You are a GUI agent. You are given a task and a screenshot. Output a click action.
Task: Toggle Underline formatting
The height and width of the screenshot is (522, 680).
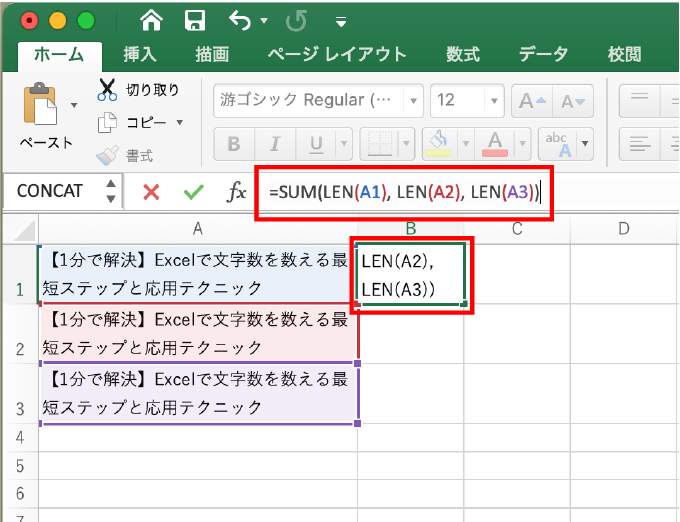coord(317,144)
